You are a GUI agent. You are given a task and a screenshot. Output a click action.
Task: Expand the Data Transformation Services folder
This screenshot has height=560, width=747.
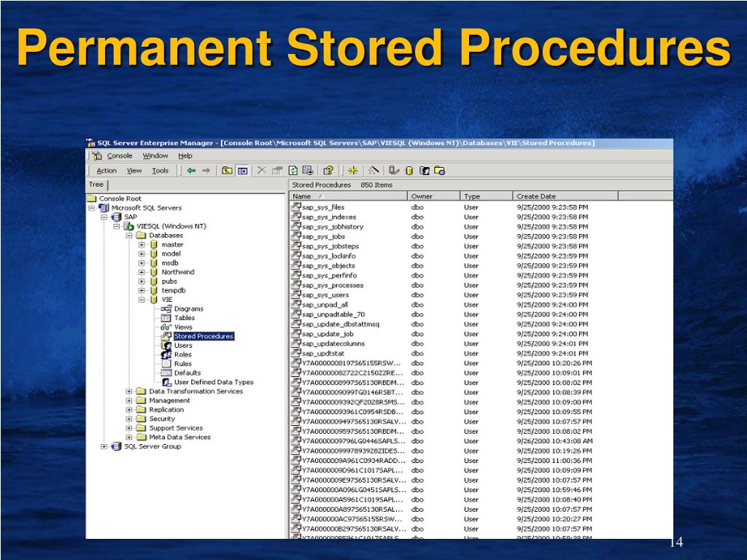(x=128, y=392)
